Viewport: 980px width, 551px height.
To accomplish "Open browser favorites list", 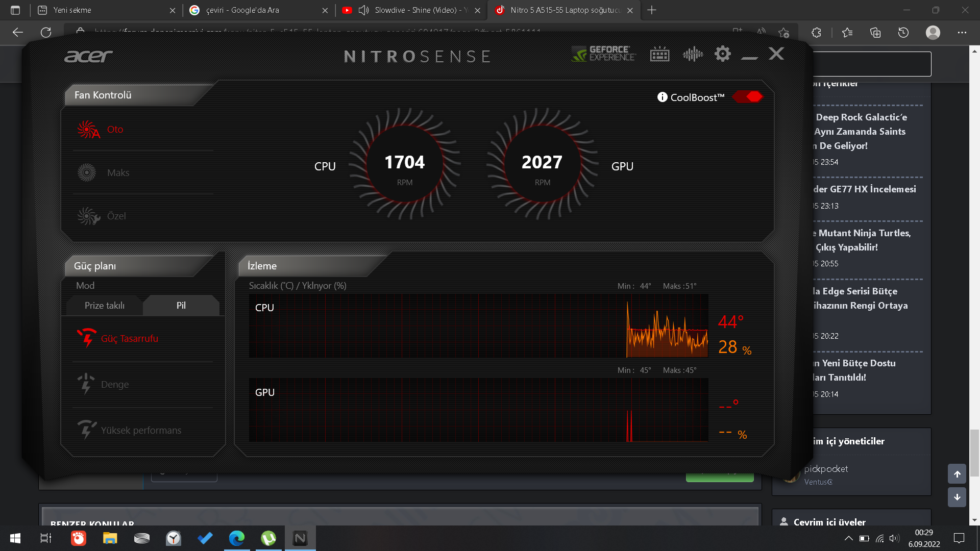I will [847, 33].
